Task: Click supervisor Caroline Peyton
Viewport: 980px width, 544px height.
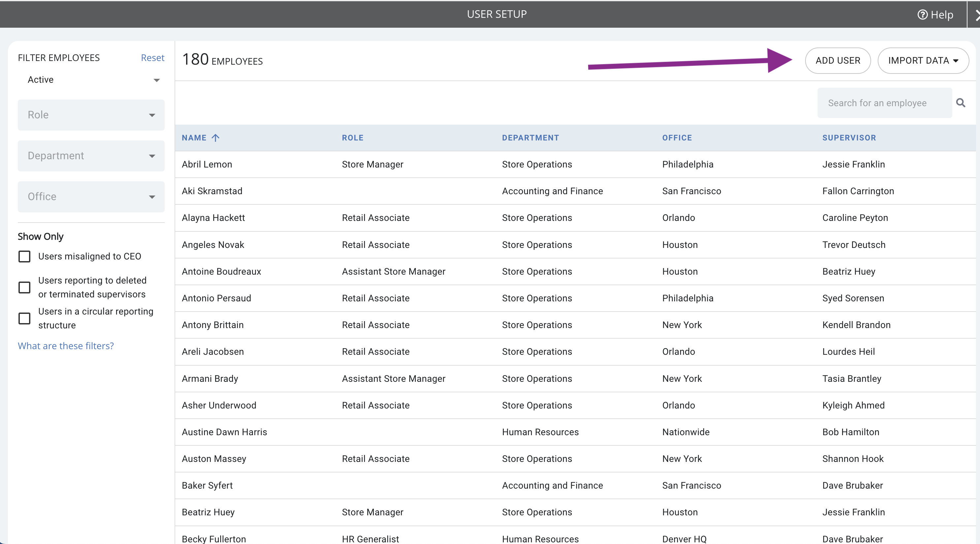Action: pyautogui.click(x=855, y=218)
